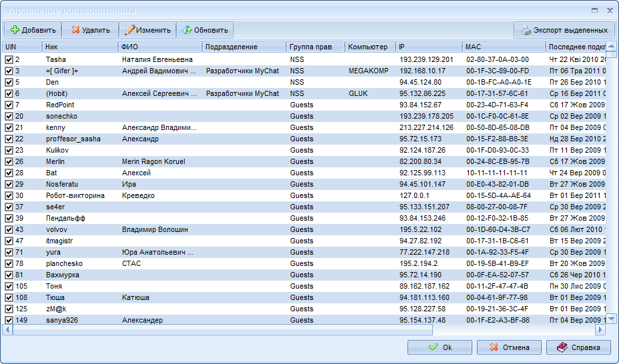
Task: Select nick sanya926
Action: pos(62,320)
